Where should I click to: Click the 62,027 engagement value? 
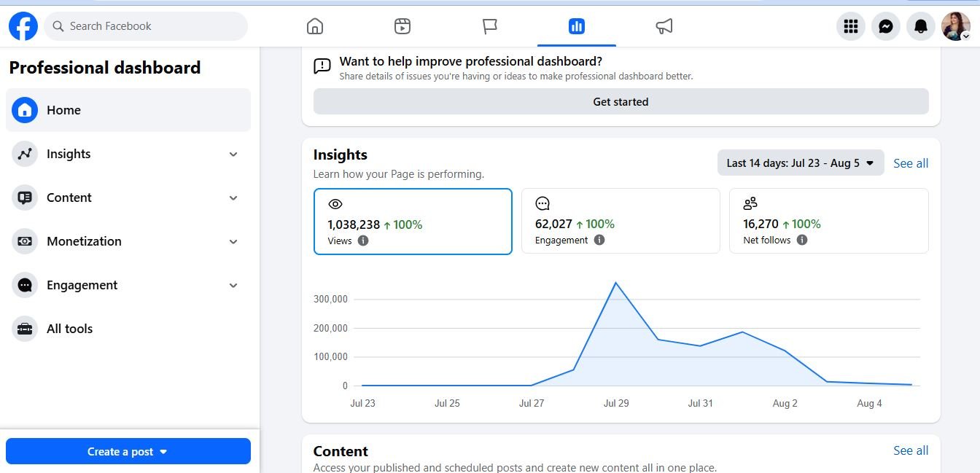553,224
